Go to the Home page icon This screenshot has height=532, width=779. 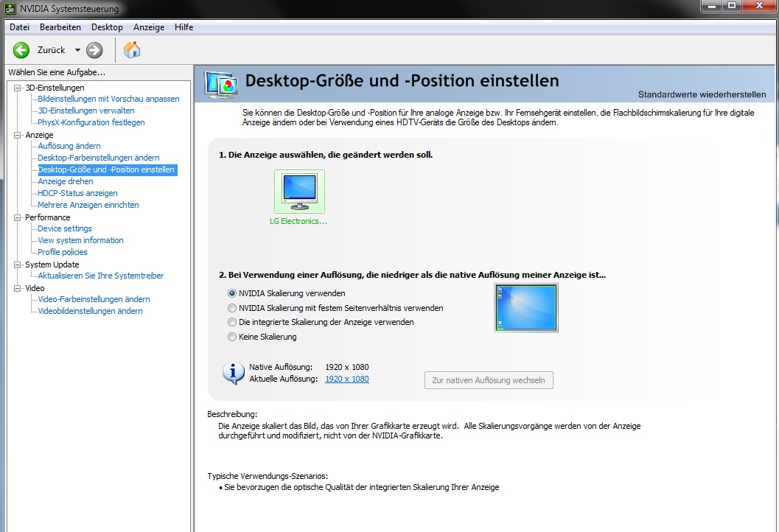132,49
